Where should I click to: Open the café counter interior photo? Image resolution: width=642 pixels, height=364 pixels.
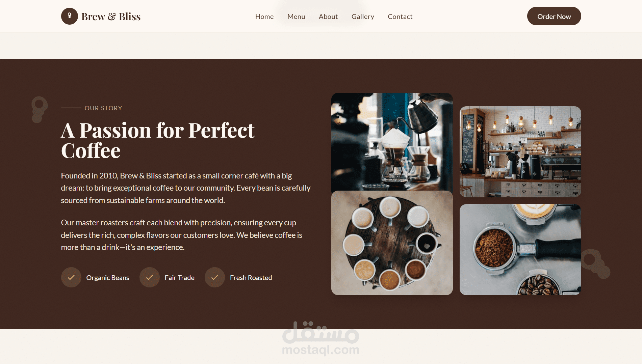point(520,152)
